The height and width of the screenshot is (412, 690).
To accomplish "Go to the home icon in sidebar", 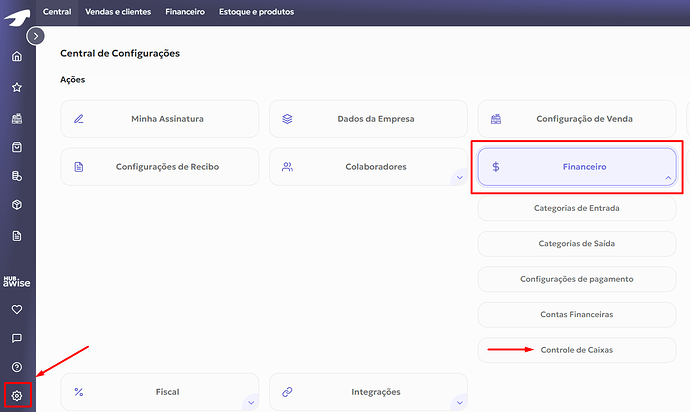I will tap(17, 56).
